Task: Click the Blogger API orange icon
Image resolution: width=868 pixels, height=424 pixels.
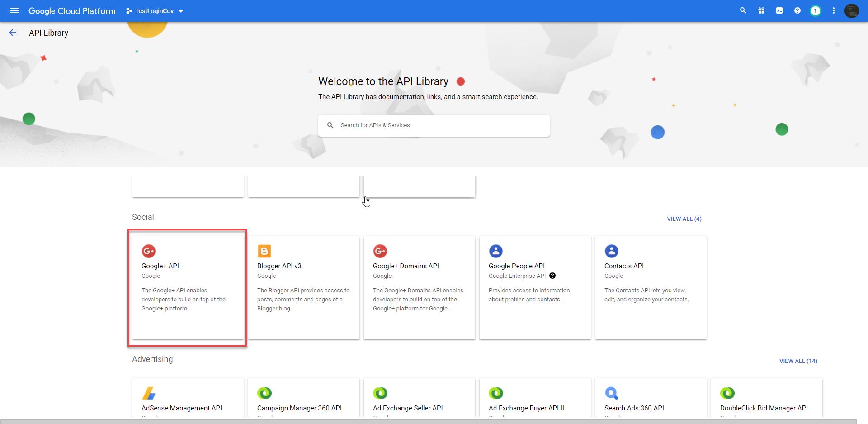Action: [x=264, y=251]
